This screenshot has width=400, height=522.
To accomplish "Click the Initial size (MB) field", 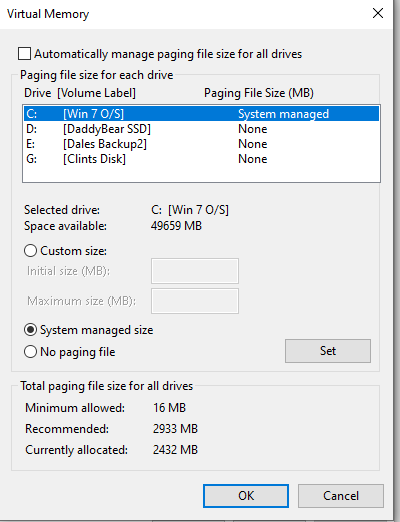I will pyautogui.click(x=195, y=271).
